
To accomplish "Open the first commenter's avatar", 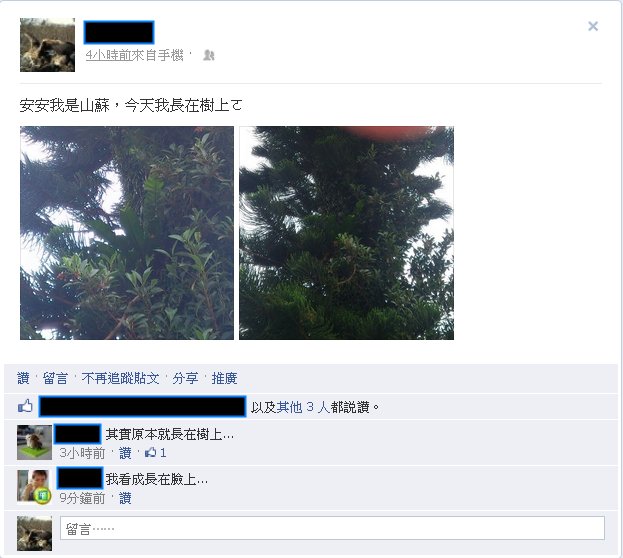I will click(35, 442).
